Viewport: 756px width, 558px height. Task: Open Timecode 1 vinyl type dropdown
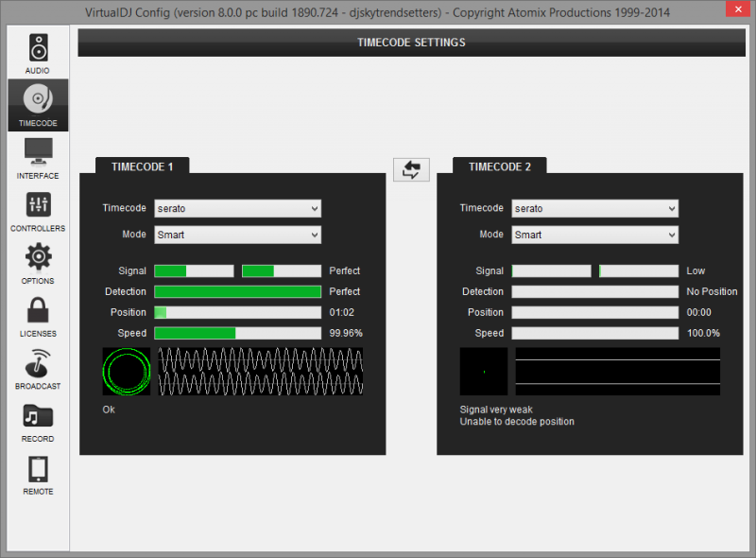238,208
